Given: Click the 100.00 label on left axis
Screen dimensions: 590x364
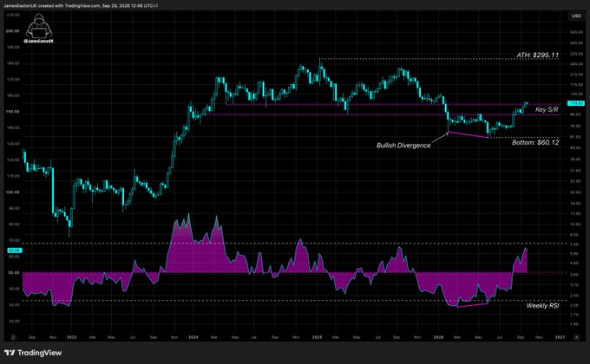Looking at the screenshot, I should click(x=13, y=192).
